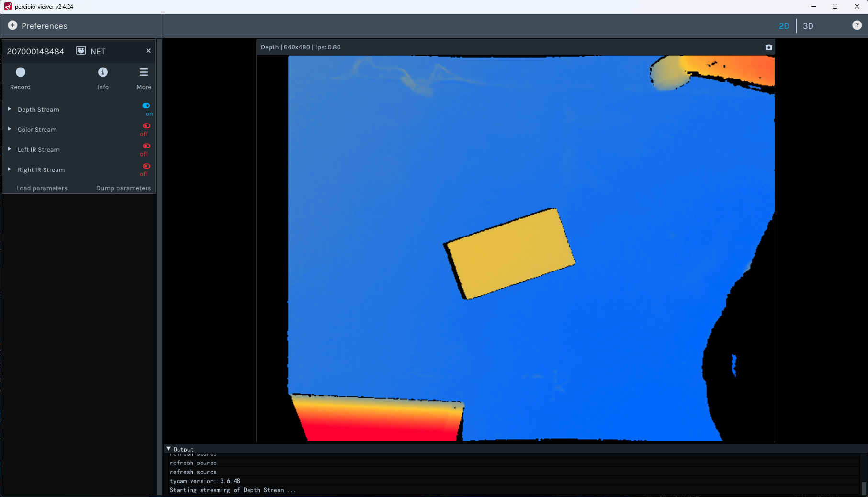Switch to 3D view
Viewport: 868px width, 497px height.
point(808,26)
